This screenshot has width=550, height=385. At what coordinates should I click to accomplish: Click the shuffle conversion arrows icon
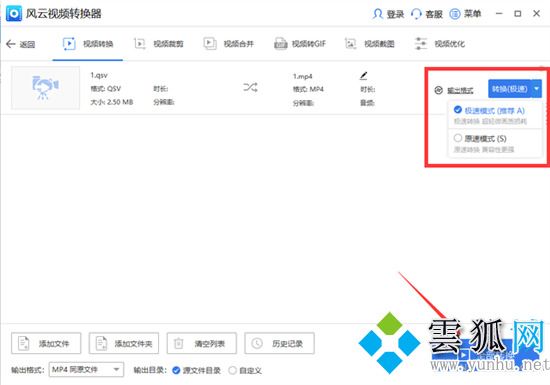(x=250, y=87)
